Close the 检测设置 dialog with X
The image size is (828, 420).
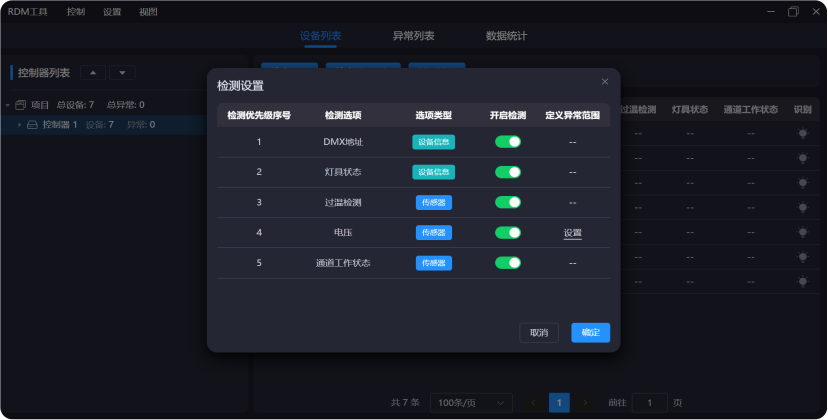tap(604, 82)
